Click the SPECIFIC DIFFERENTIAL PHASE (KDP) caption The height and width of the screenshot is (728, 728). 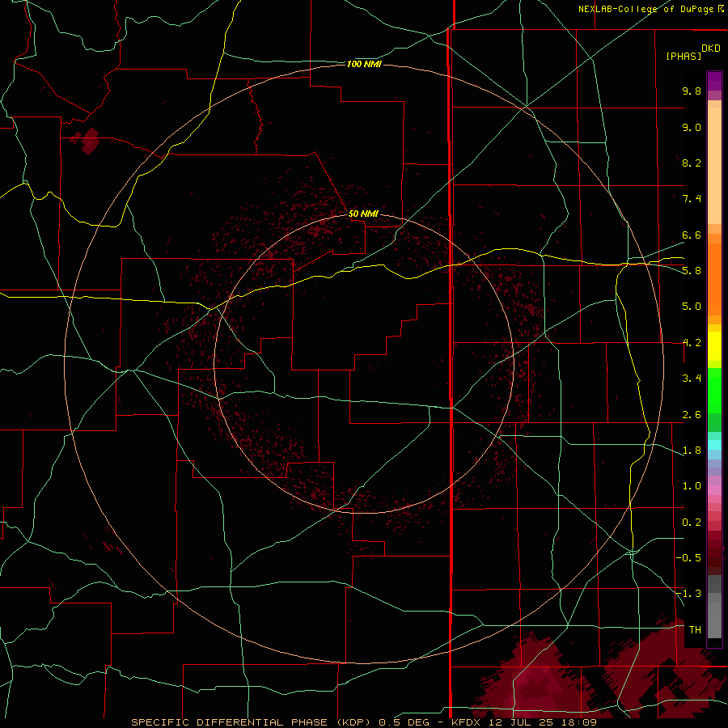coord(251,722)
